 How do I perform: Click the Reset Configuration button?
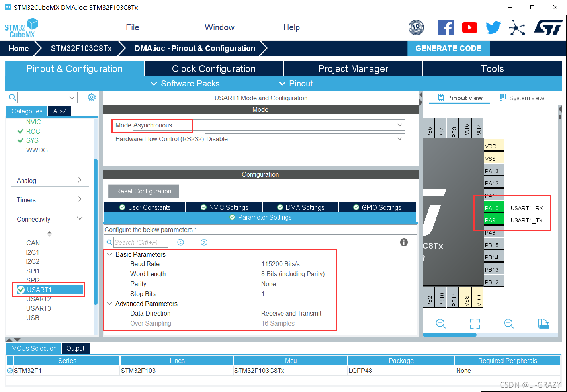coord(143,191)
